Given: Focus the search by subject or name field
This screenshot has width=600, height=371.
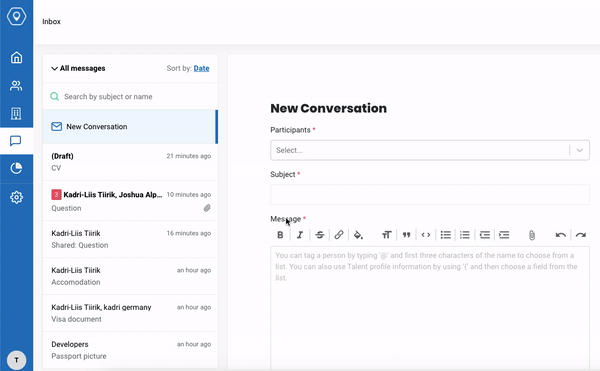Looking at the screenshot, I should coord(130,96).
